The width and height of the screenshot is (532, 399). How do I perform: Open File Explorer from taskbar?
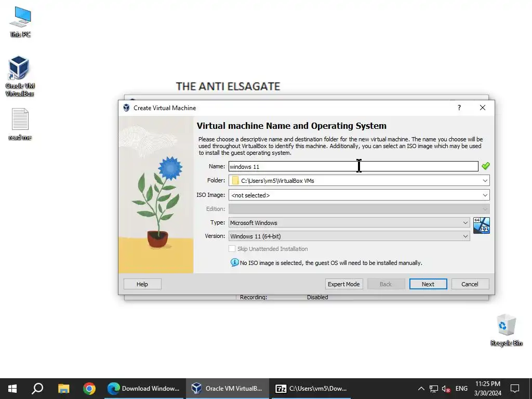pos(63,389)
